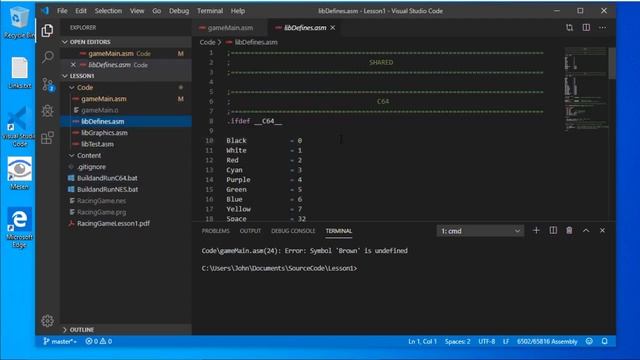The width and height of the screenshot is (640, 360).
Task: Click 'Ln 1, Col 1' in status bar
Action: click(x=422, y=341)
